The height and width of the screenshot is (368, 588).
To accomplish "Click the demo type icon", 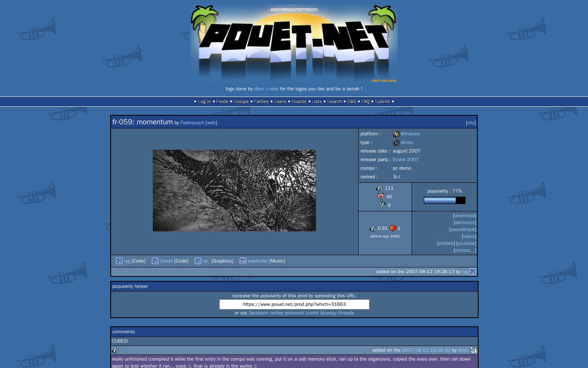I will tap(396, 143).
